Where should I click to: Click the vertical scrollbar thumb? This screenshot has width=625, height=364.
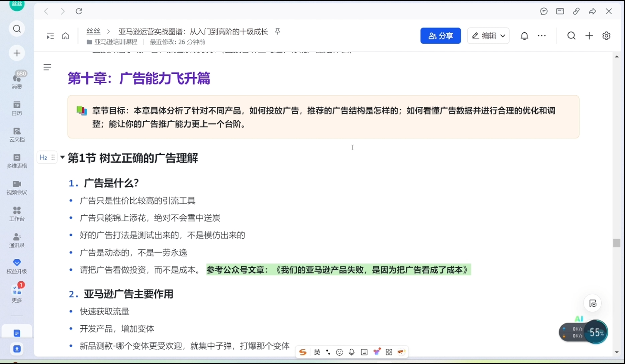[616, 243]
